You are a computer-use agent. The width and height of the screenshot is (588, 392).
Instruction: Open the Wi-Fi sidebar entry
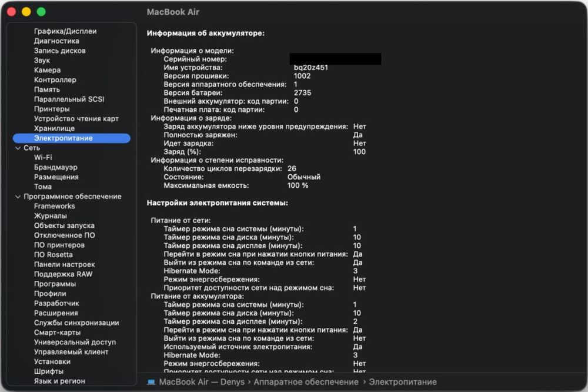pos(43,158)
